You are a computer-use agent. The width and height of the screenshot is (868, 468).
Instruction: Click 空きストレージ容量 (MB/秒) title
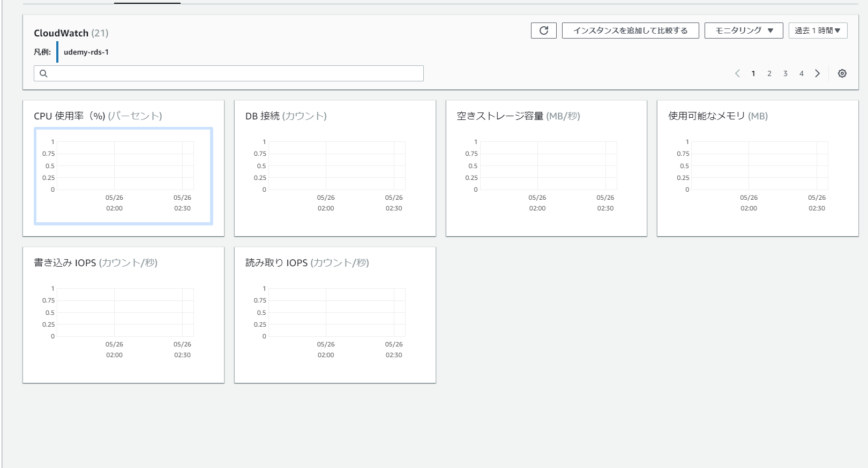519,116
